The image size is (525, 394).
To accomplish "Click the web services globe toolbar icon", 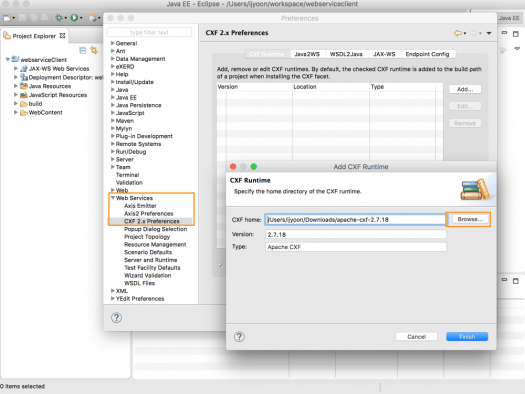I will (x=93, y=17).
